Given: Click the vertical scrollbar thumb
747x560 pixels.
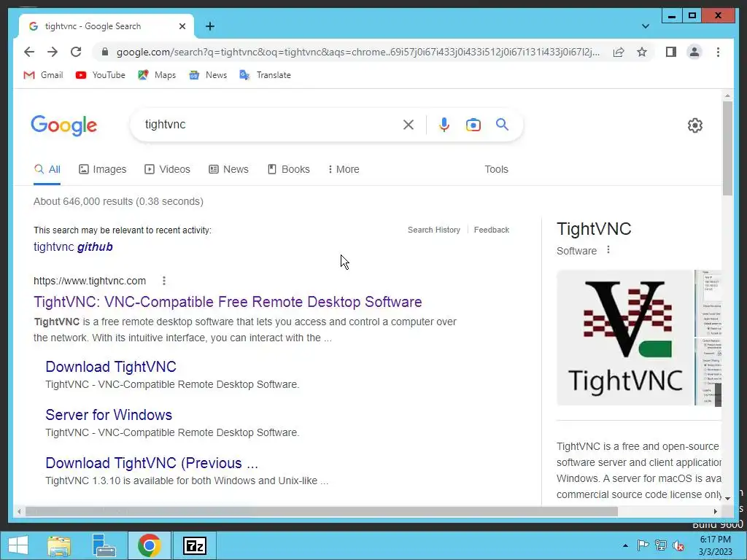Looking at the screenshot, I should click(727, 148).
